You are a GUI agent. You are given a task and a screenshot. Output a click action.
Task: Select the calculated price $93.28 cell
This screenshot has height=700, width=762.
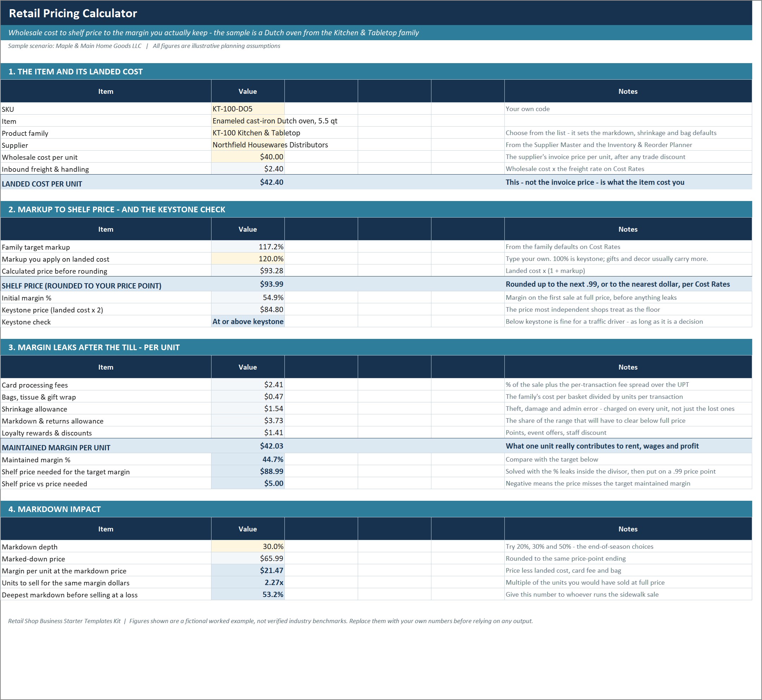[247, 271]
